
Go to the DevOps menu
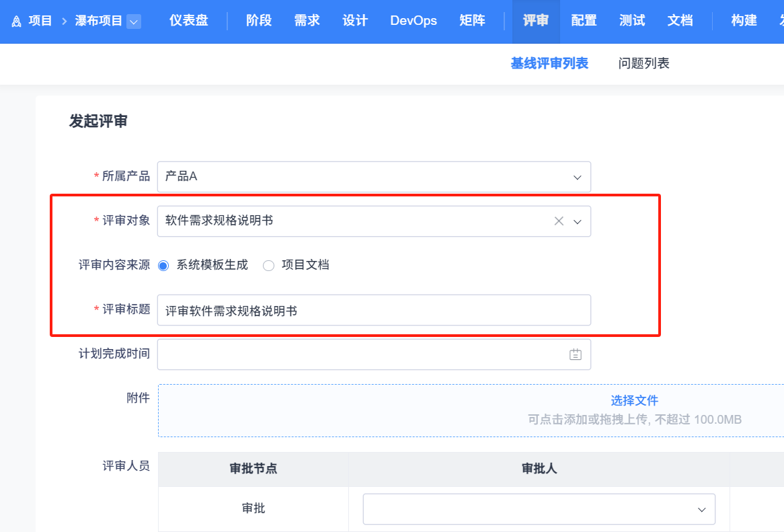[414, 21]
